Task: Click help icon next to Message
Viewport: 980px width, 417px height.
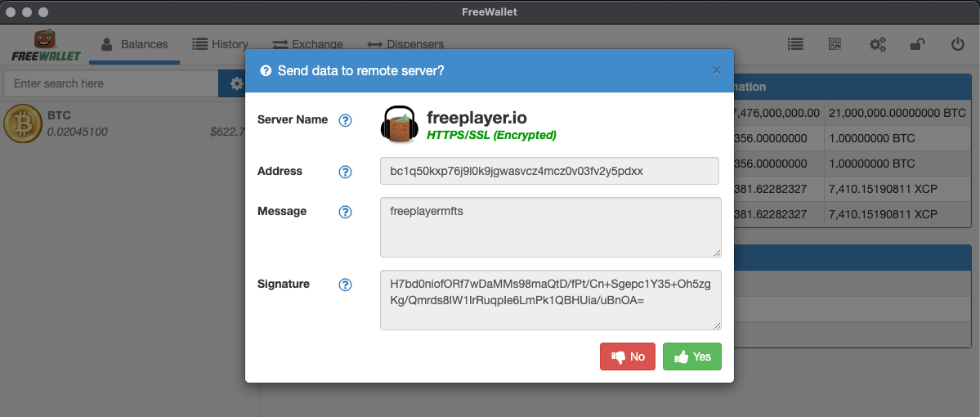Action: [345, 212]
